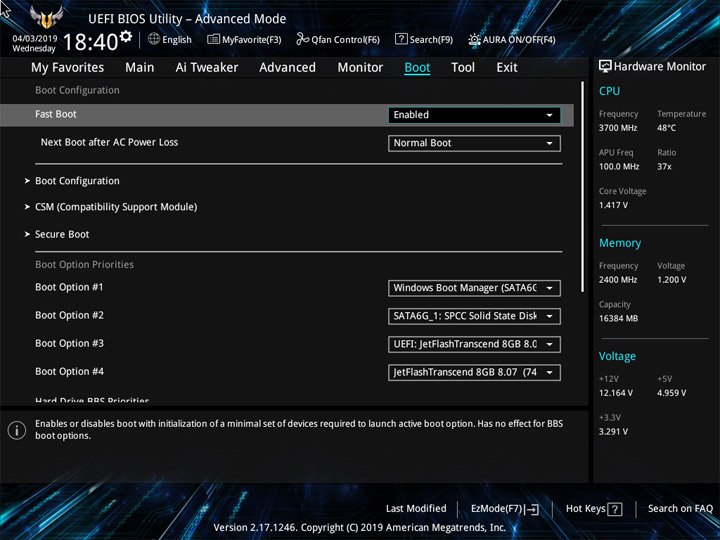Image resolution: width=720 pixels, height=540 pixels.
Task: Select English language option
Action: (177, 39)
